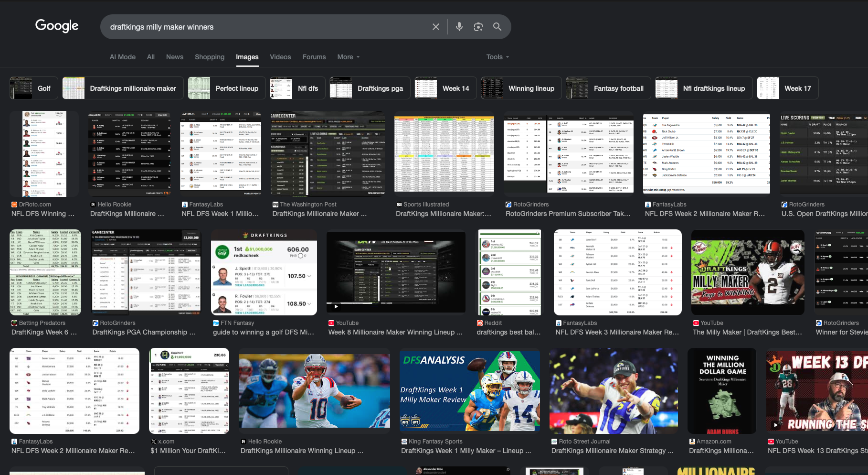
Task: Switch to the Videos tab
Action: click(x=280, y=57)
